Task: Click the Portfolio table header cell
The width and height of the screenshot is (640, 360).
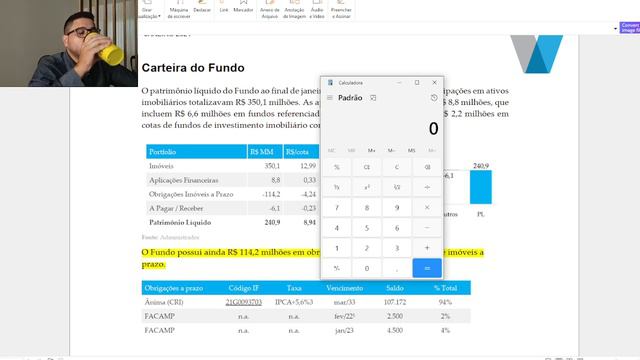Action: [196, 152]
